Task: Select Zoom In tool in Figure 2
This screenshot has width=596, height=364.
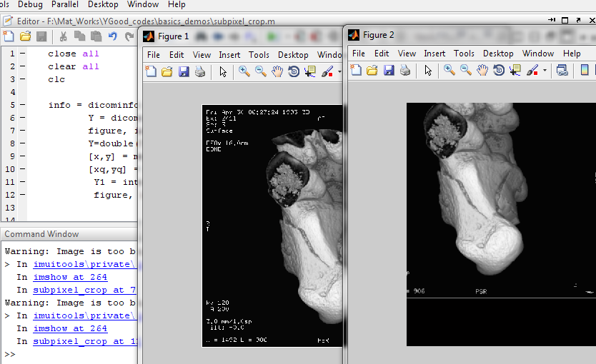Action: click(450, 70)
